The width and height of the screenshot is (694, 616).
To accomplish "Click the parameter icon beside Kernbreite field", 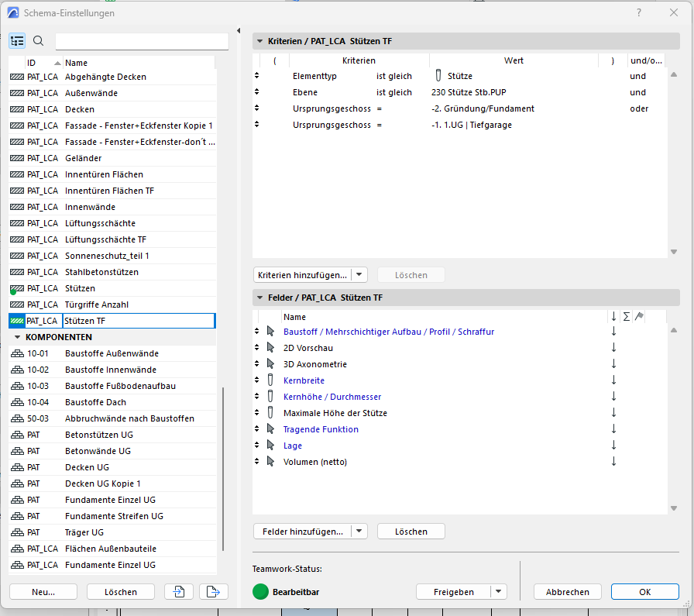I will tap(269, 380).
